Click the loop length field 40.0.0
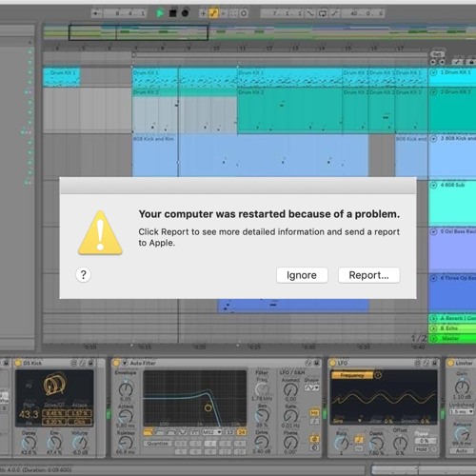Image resolution: width=476 pixels, height=476 pixels. (364, 13)
